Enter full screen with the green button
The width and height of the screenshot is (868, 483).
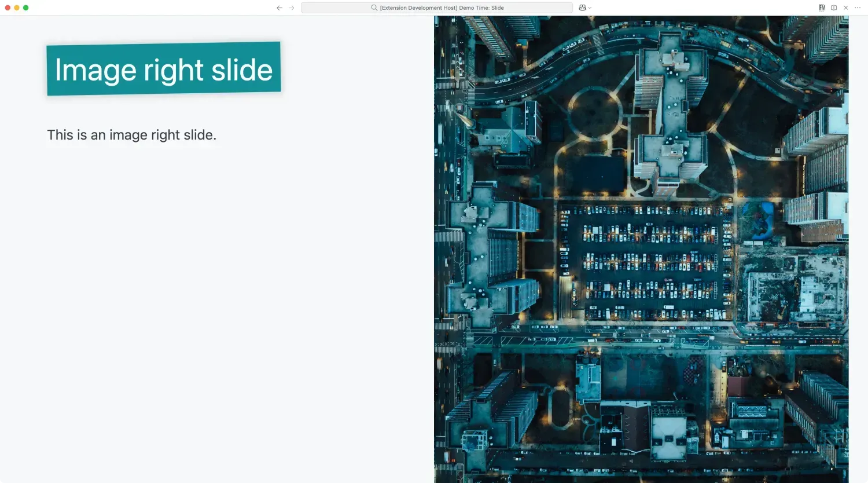[25, 8]
